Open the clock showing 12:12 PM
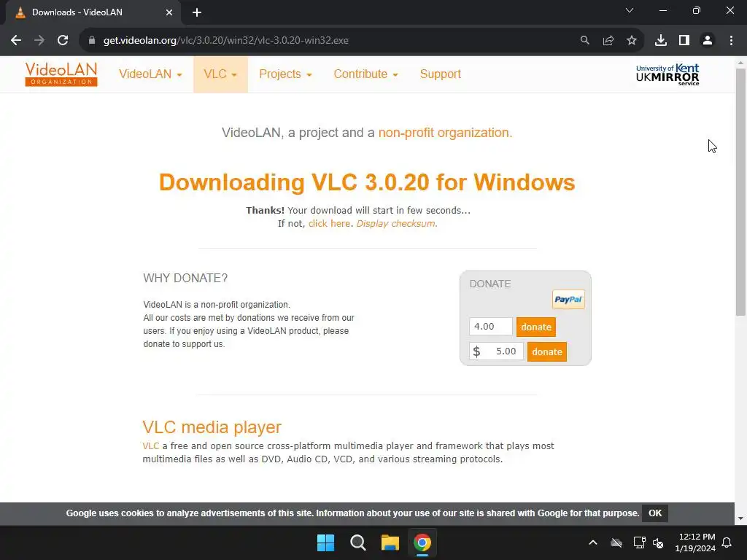Viewport: 747px width, 560px height. click(695, 542)
